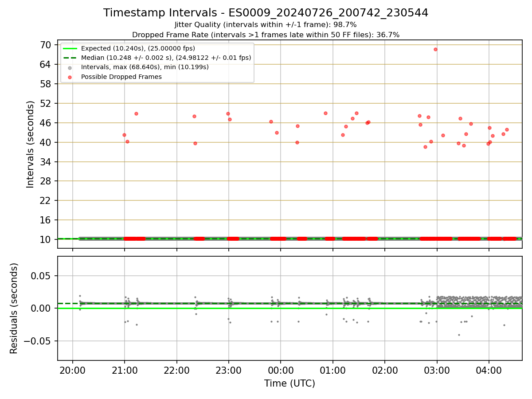
Task: Click the "Intervals (seconds)" y-axis label
Action: click(30, 144)
